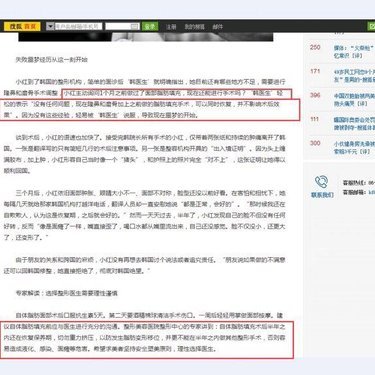The height and width of the screenshot is (375, 375).
Task: Open the 注册 register link
Action: click(x=171, y=27)
